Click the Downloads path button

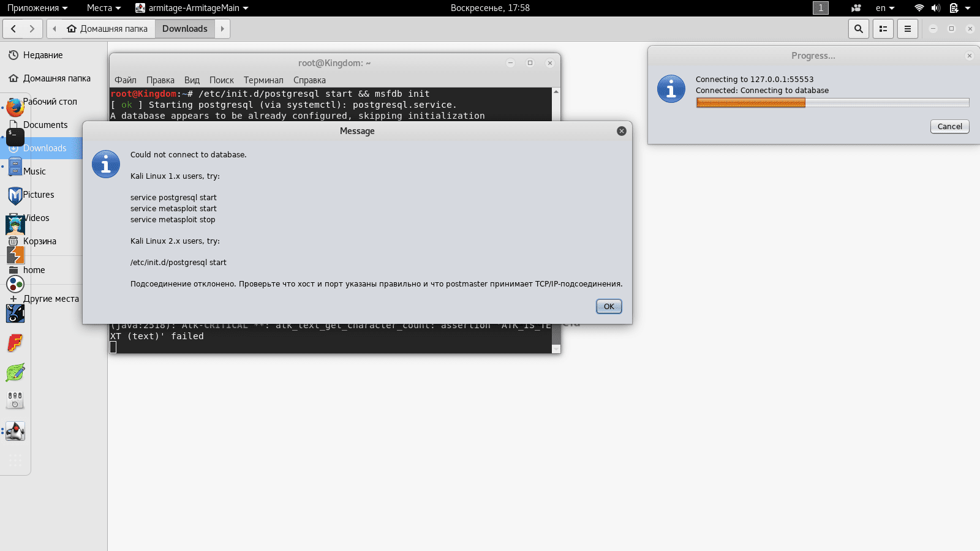click(x=185, y=29)
